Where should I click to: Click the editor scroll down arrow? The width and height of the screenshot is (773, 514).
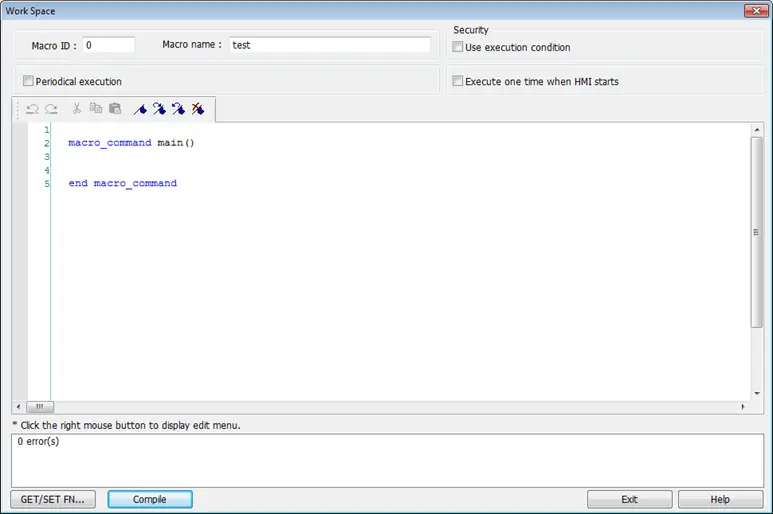757,394
